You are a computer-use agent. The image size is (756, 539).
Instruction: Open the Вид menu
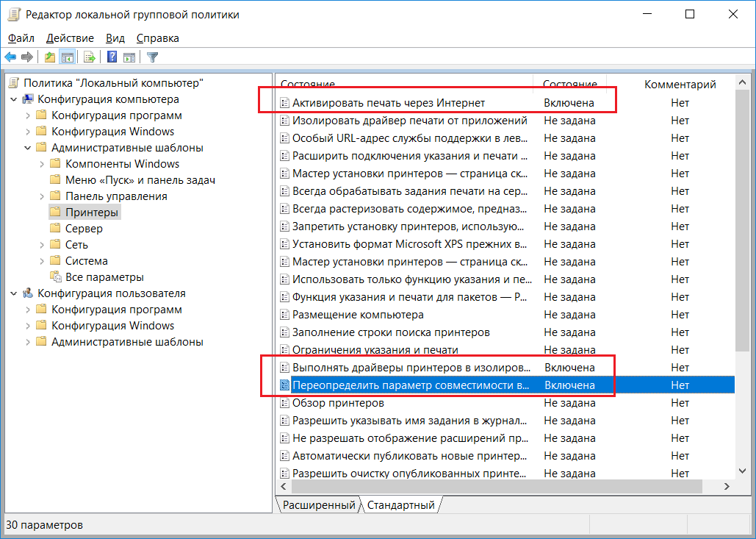coord(115,38)
